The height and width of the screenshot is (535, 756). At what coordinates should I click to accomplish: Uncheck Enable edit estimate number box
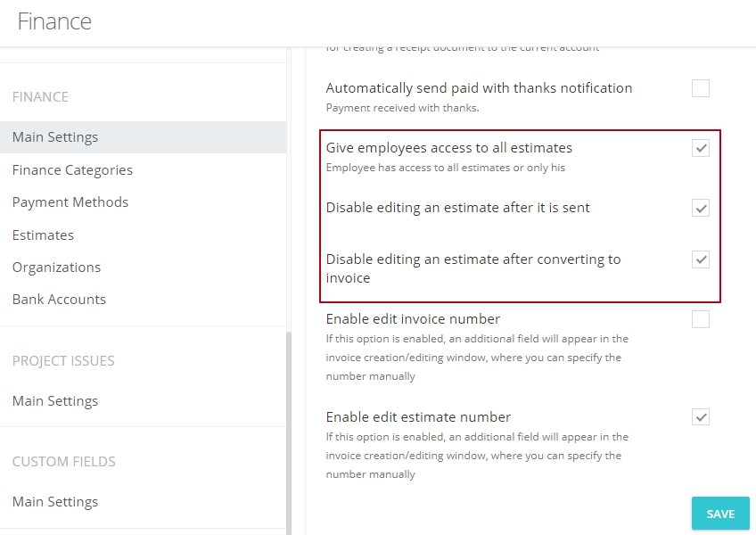tap(700, 416)
